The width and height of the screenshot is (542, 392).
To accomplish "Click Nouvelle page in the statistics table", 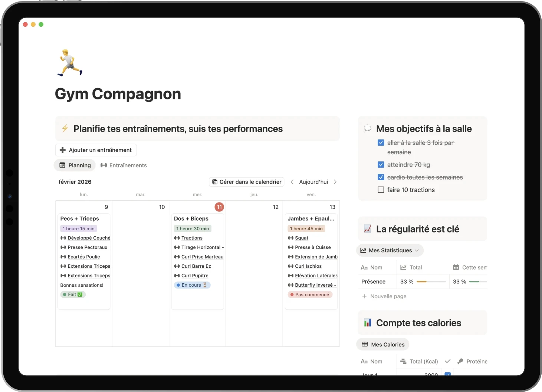I will (384, 296).
